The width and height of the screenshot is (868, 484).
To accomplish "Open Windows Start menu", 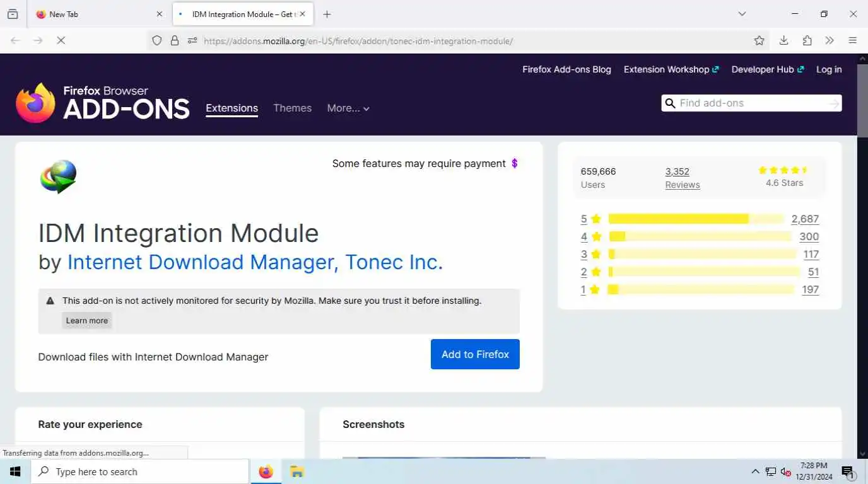I will tap(15, 471).
